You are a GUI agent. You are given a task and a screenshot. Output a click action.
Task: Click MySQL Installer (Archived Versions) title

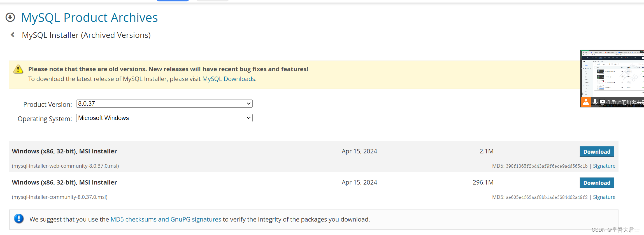point(86,35)
